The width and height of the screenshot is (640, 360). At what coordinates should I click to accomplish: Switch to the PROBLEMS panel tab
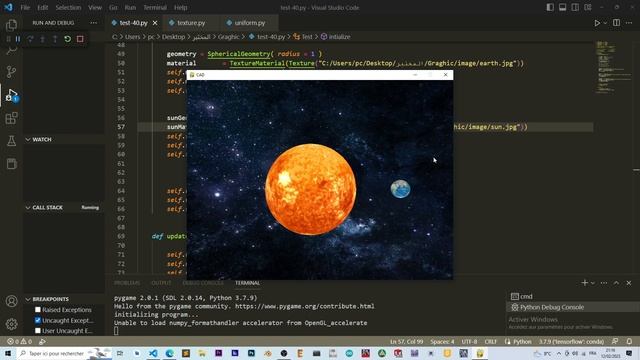(x=127, y=283)
